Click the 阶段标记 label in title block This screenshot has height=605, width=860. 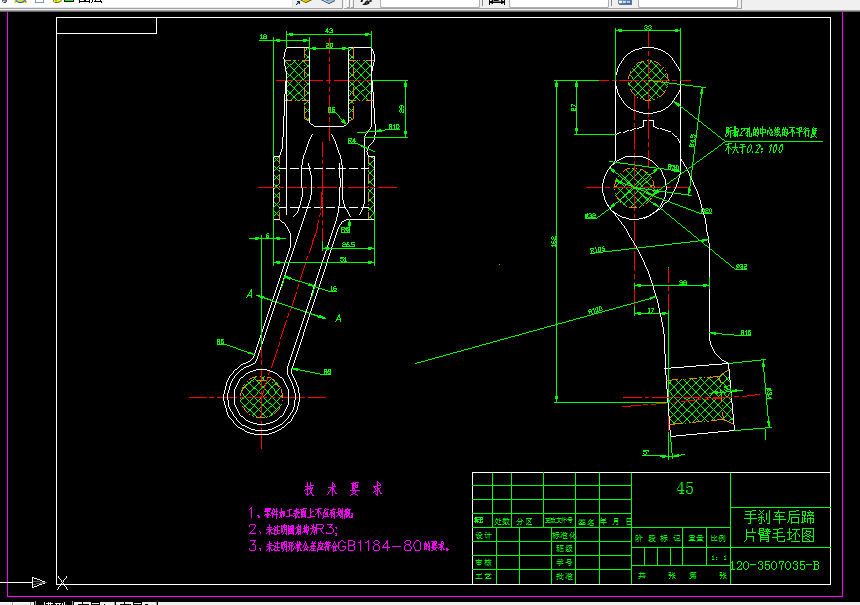658,538
